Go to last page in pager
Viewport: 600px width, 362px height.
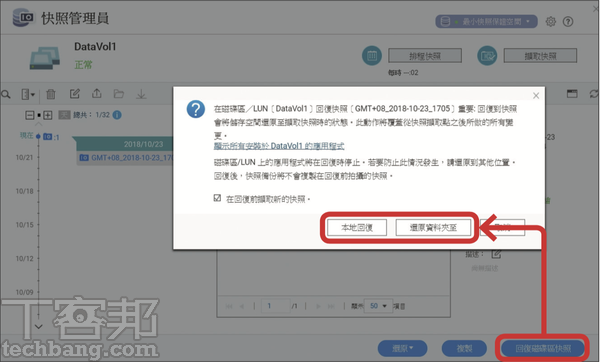point(331,306)
